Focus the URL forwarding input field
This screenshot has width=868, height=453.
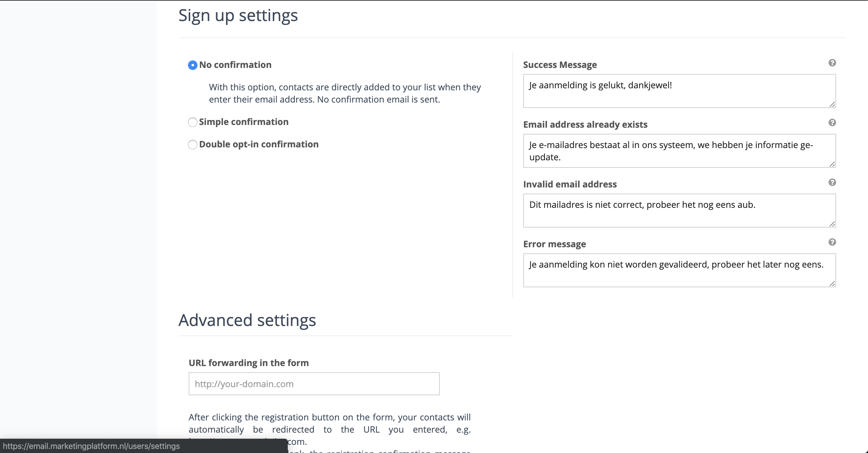tap(314, 384)
